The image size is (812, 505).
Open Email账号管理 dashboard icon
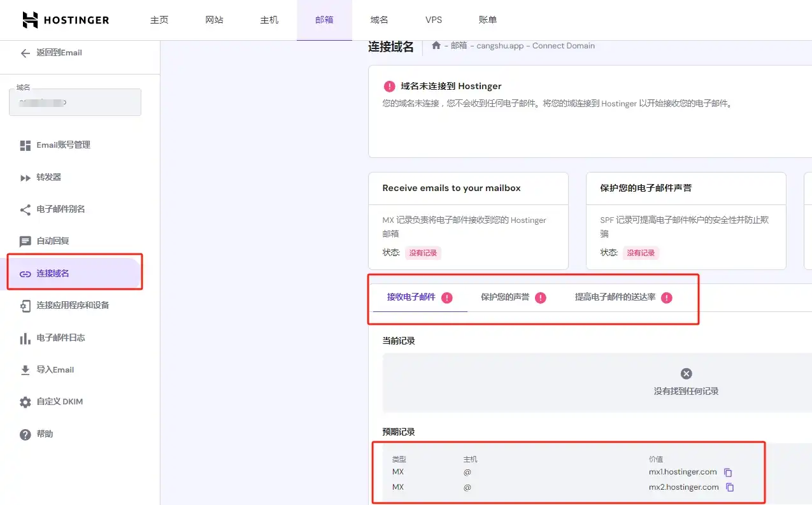tap(25, 145)
